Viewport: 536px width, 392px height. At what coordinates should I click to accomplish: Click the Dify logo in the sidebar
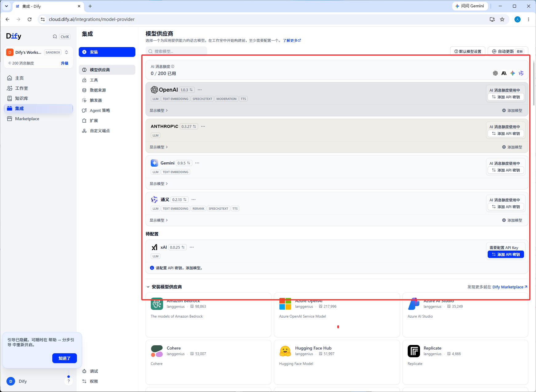coord(14,36)
